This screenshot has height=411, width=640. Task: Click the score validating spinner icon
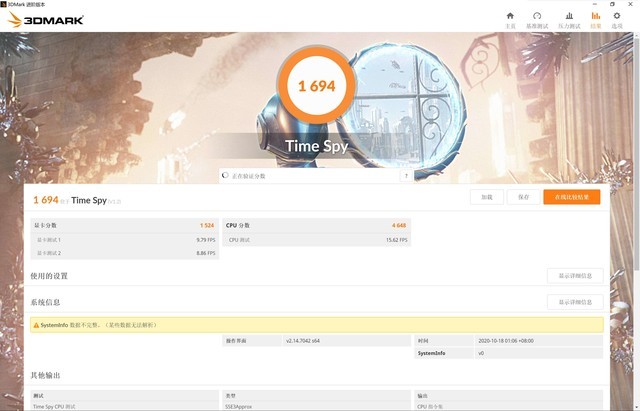pyautogui.click(x=225, y=176)
